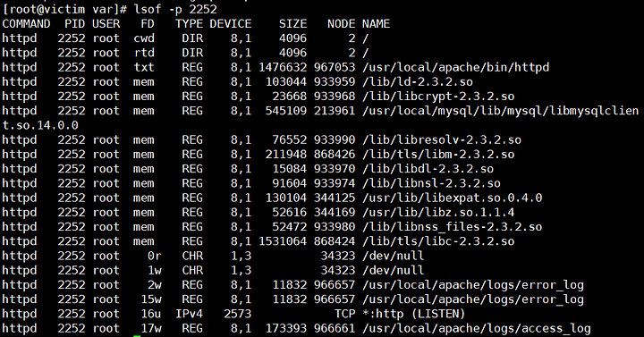The image size is (644, 337).
Task: Click the node value '933990'
Action: coord(335,140)
